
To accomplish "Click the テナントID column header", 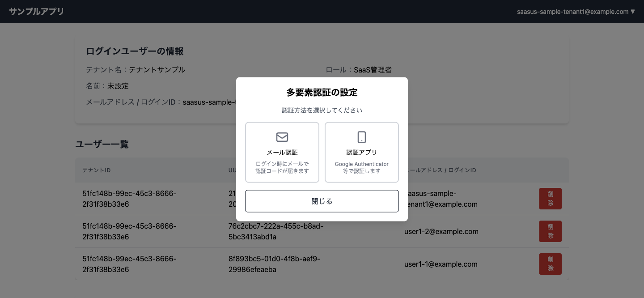I will pyautogui.click(x=97, y=170).
